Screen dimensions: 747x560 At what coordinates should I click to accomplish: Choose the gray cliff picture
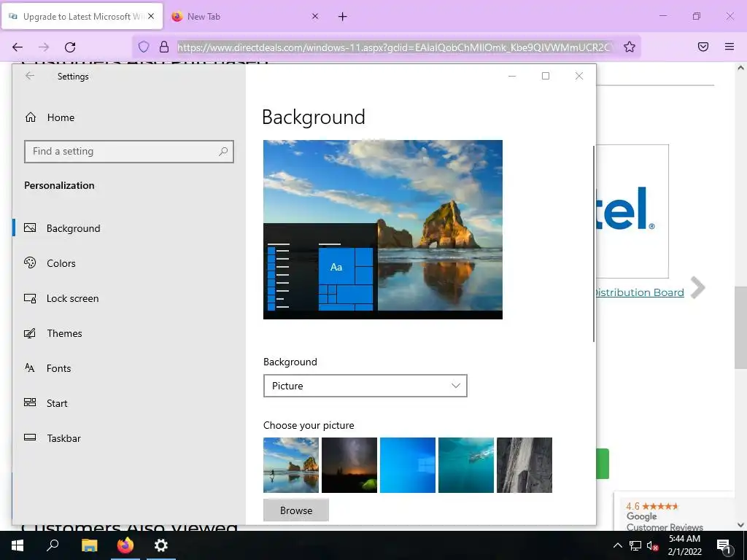(x=524, y=464)
